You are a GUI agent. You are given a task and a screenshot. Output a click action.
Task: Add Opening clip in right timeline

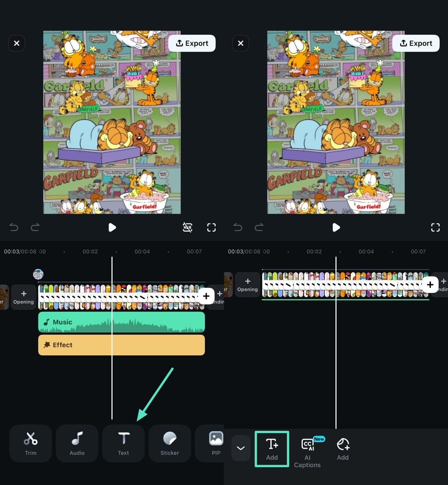pos(247,285)
